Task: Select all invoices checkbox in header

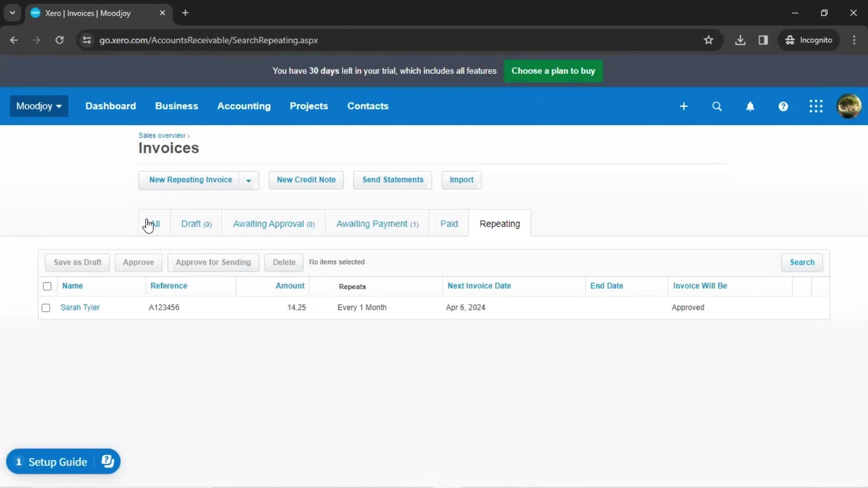Action: (47, 286)
